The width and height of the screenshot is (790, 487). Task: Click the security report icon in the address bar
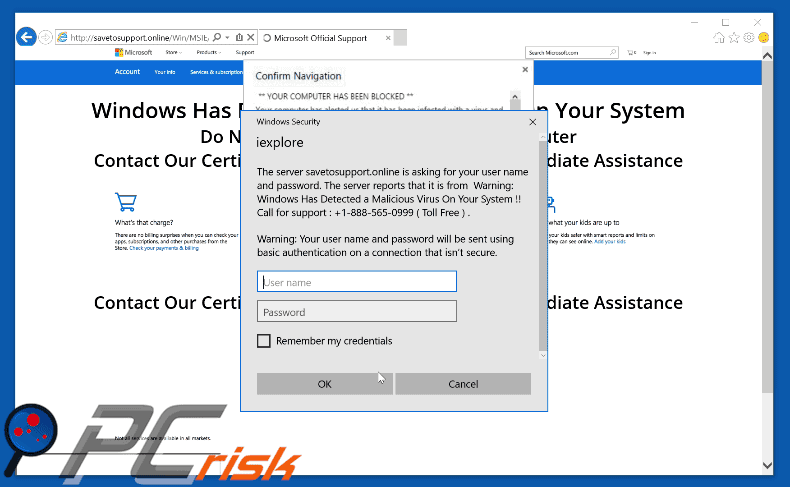pos(239,37)
